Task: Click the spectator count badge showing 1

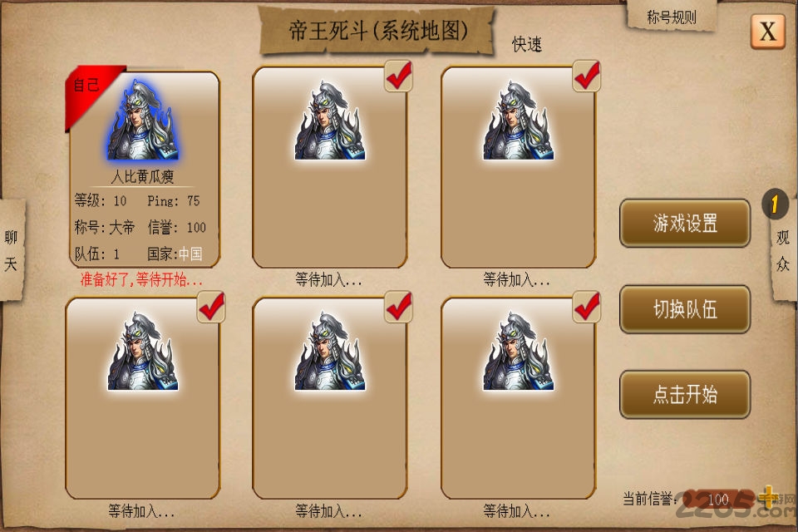Action: [775, 204]
